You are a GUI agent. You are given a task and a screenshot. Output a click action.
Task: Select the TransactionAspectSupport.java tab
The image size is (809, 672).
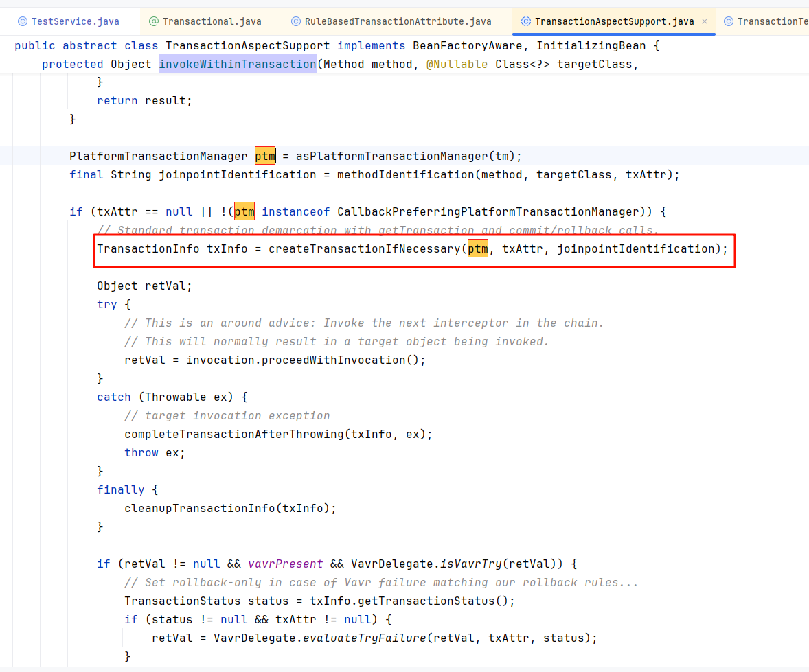tap(613, 22)
